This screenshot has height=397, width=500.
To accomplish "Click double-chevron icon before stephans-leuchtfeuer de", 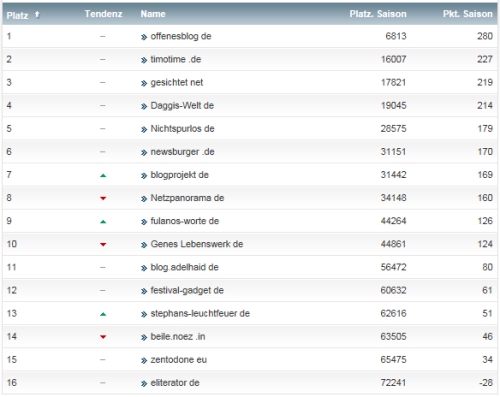I will [144, 314].
